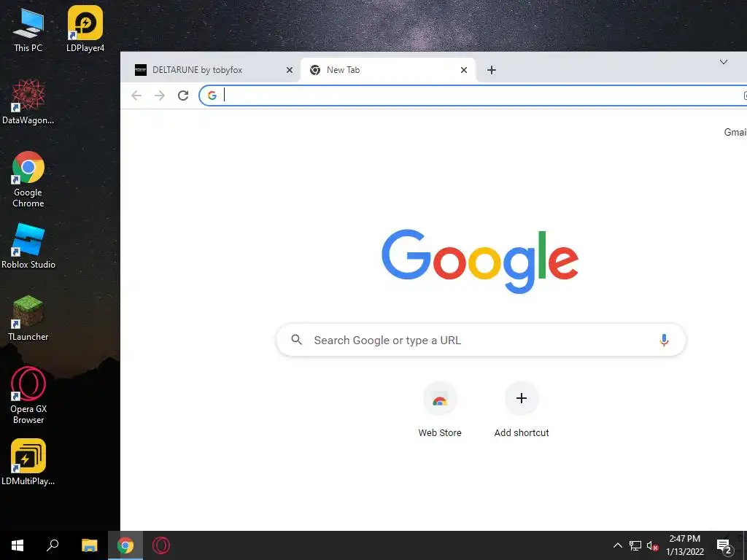
Task: Switch to DELTARUNE by tobyfox tab
Action: [210, 70]
